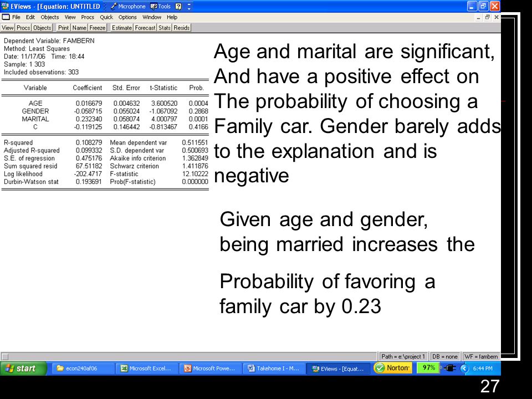This screenshot has width=532, height=399.
Task: Click the Freeze button
Action: click(98, 28)
